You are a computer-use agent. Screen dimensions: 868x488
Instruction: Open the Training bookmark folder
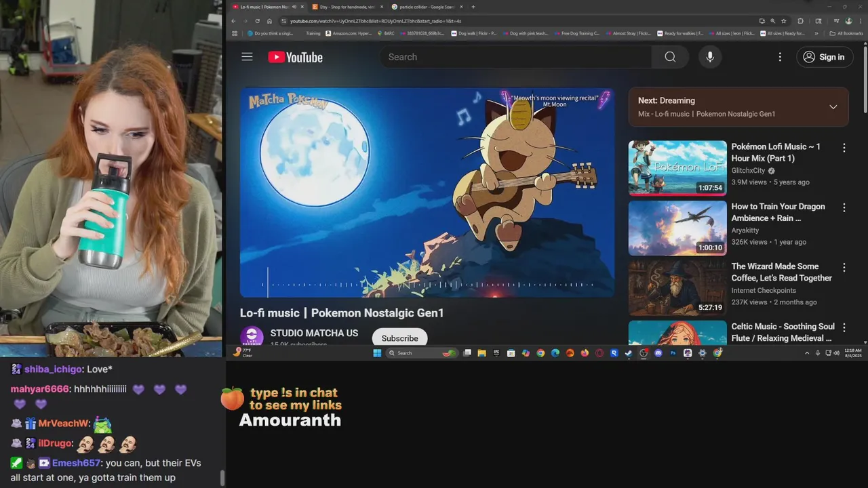pos(313,33)
